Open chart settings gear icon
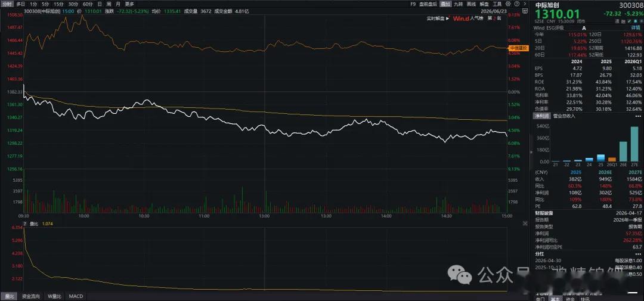The height and width of the screenshot is (301, 644). [508, 4]
